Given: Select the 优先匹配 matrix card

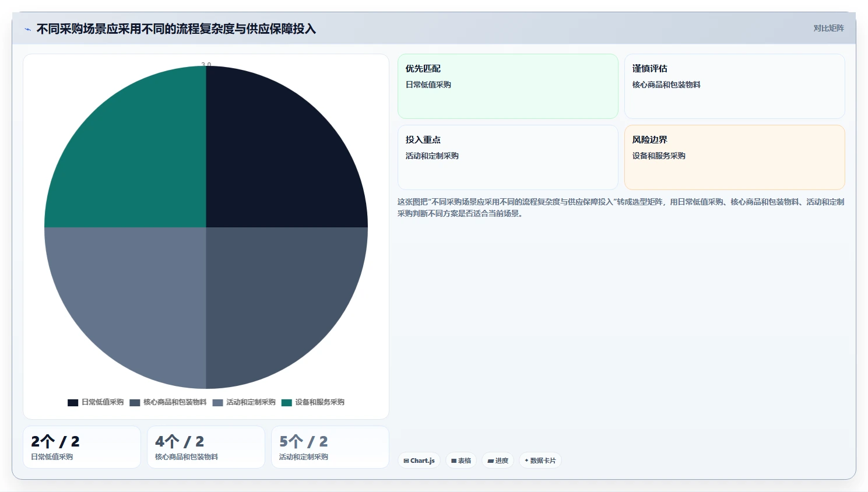Looking at the screenshot, I should 508,86.
